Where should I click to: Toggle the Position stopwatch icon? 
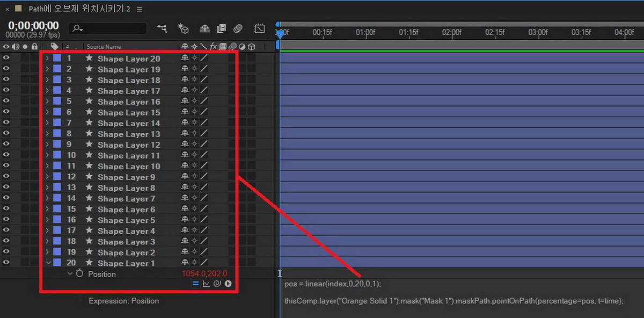80,274
